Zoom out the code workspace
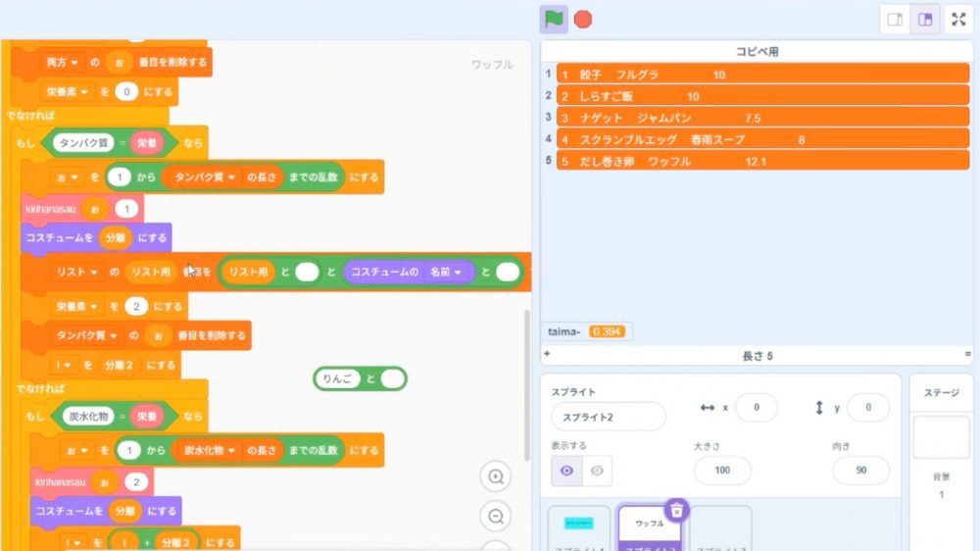Image resolution: width=980 pixels, height=551 pixels. coord(496,517)
